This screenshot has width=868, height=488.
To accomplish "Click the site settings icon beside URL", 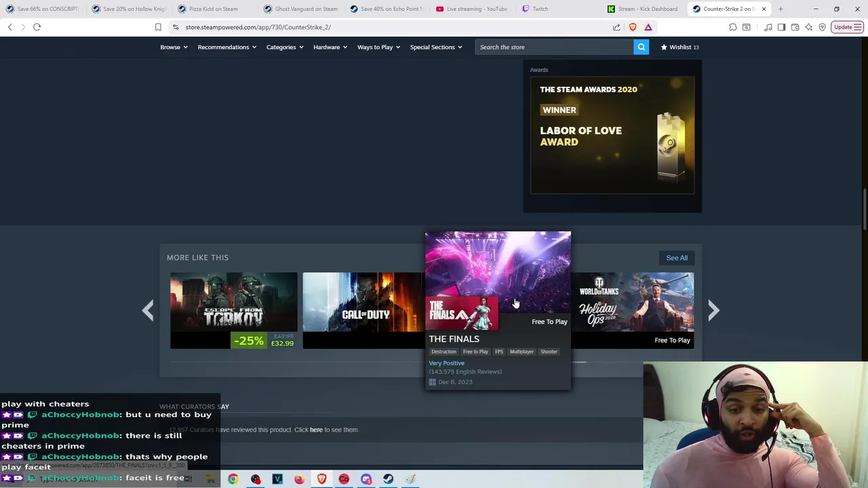I will (x=176, y=27).
